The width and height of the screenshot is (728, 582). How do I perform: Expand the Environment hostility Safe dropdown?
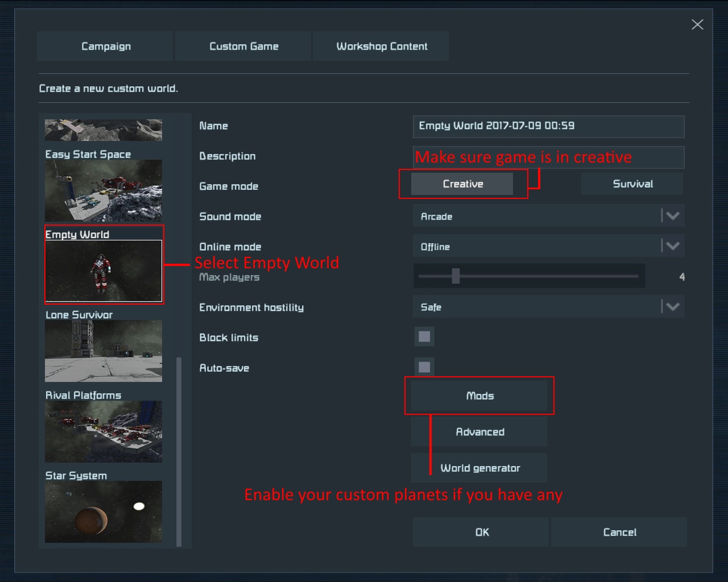[548, 307]
